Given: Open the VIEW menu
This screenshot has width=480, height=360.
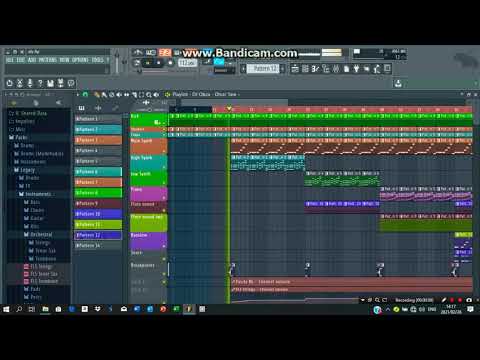Looking at the screenshot, I should tap(64, 60).
